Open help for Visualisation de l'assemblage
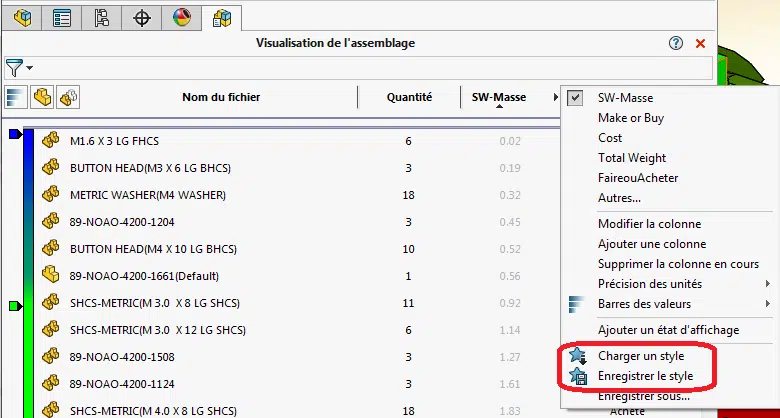 pos(676,43)
